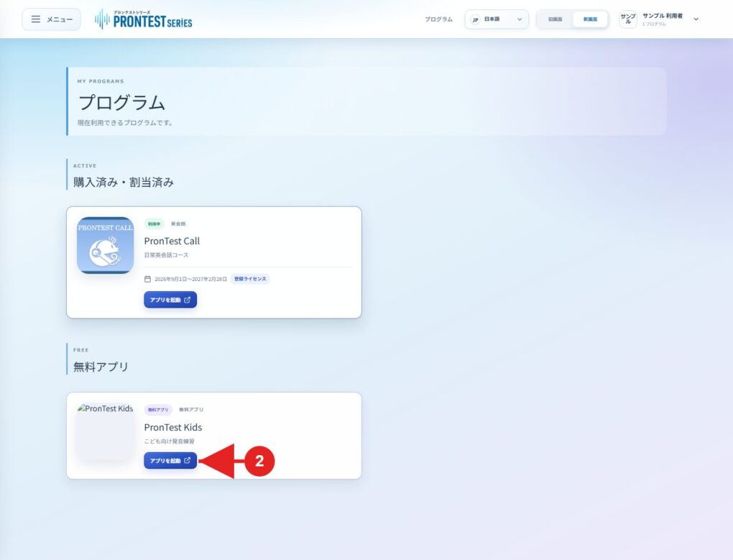Click the 無料アプリ section heading

coord(101,367)
